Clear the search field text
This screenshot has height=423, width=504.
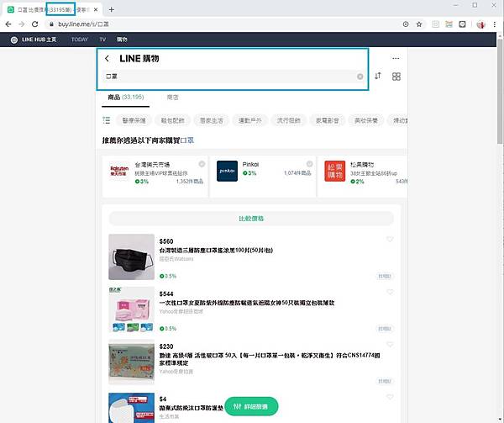[x=360, y=77]
